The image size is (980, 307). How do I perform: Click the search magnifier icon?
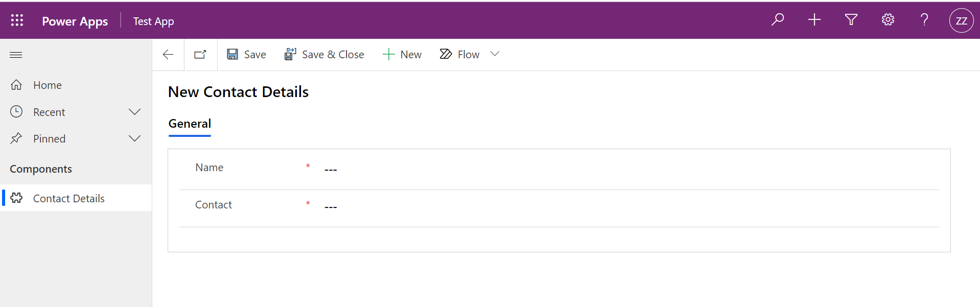tap(778, 20)
